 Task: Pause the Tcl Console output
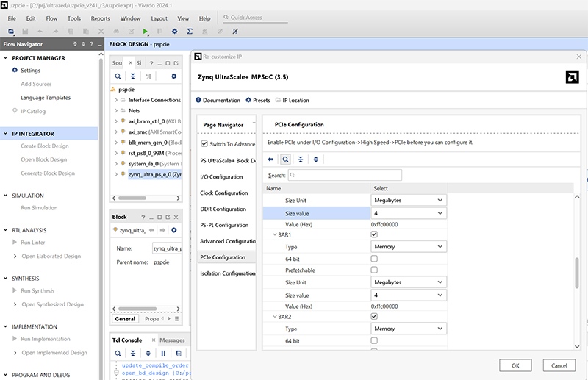(x=163, y=353)
